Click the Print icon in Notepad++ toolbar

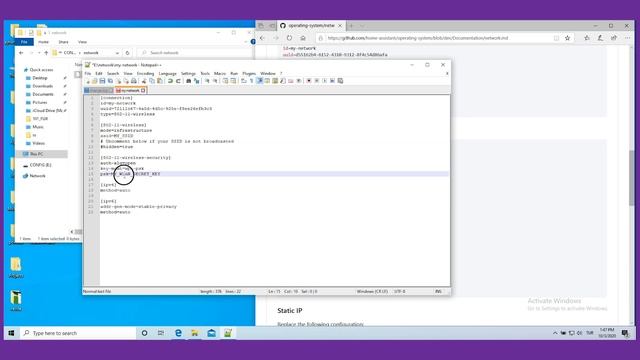click(134, 81)
